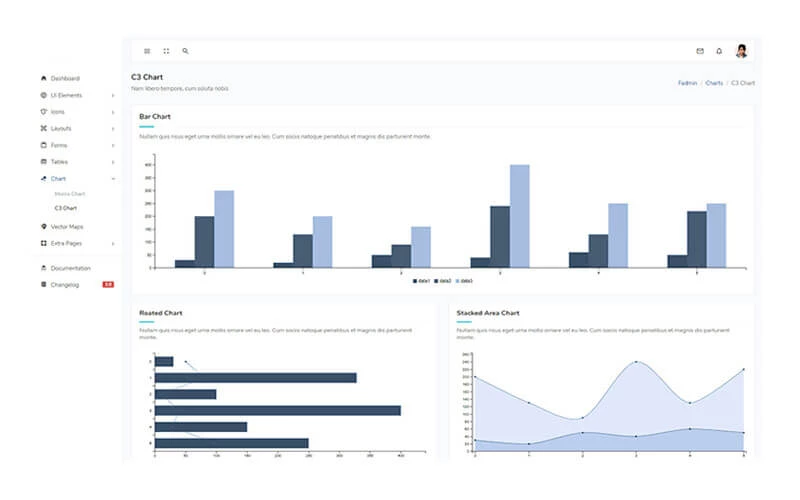The width and height of the screenshot is (800, 500).
Task: Open user profile avatar menu
Action: click(x=741, y=51)
